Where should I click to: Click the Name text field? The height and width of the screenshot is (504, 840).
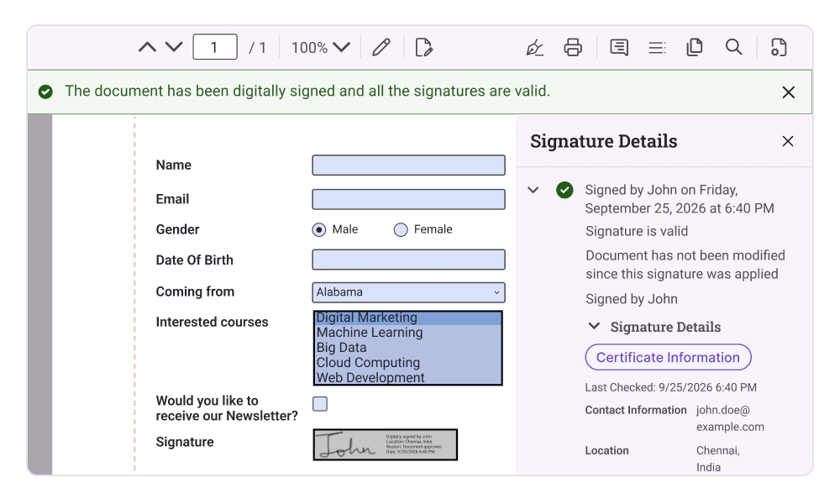tap(409, 165)
